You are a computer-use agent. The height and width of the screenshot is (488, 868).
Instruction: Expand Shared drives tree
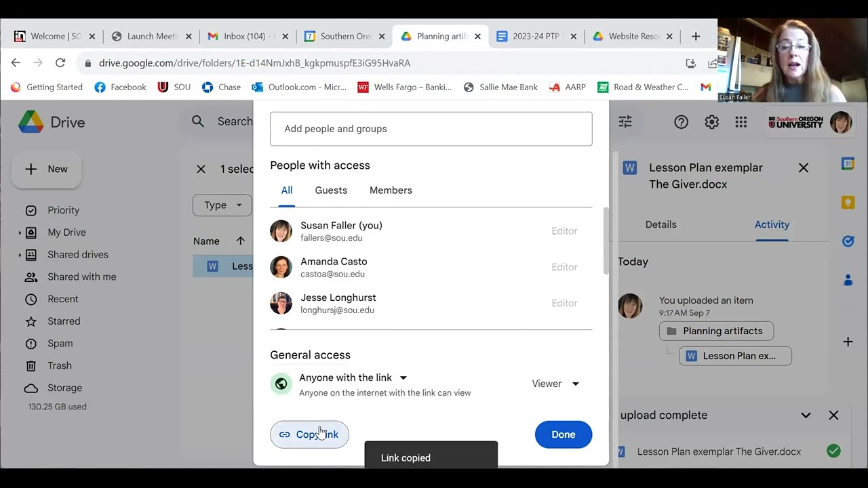tap(20, 255)
